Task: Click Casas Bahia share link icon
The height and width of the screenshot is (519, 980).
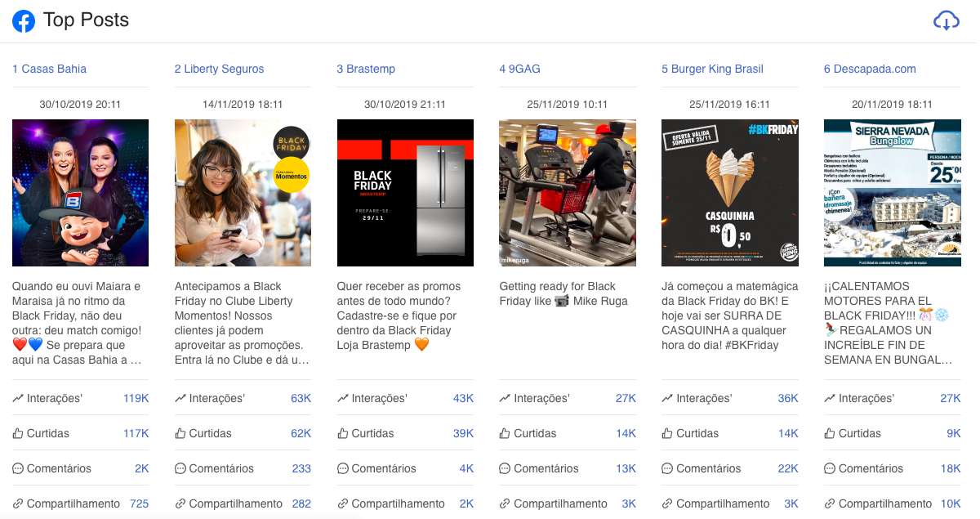Action: pos(18,503)
